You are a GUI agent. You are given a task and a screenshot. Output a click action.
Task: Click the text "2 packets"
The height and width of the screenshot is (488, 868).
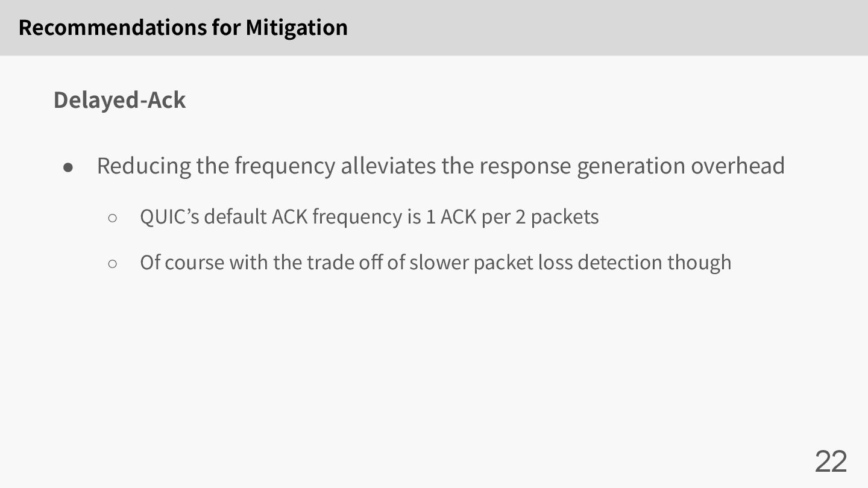[557, 217]
